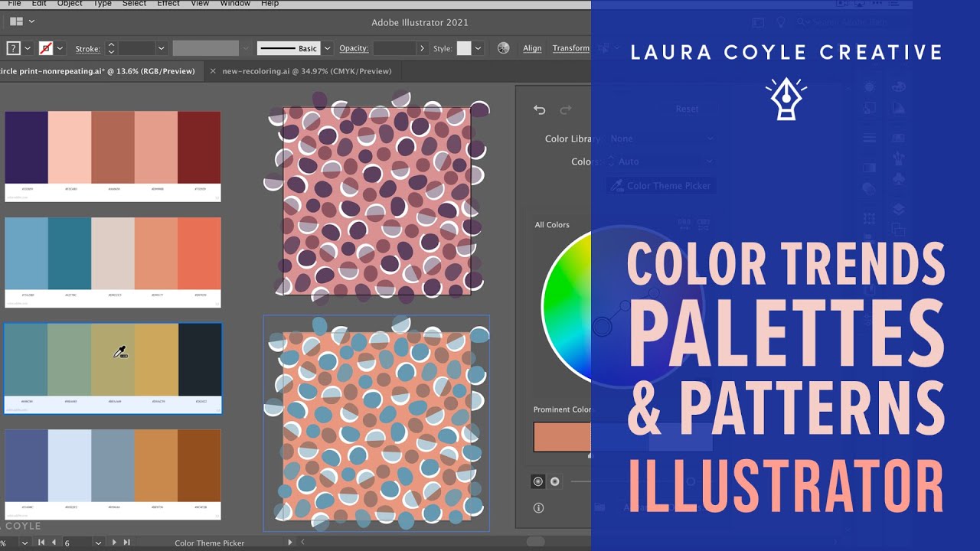The image size is (980, 551).
Task: Click the info icon in Recolor panel
Action: (538, 507)
